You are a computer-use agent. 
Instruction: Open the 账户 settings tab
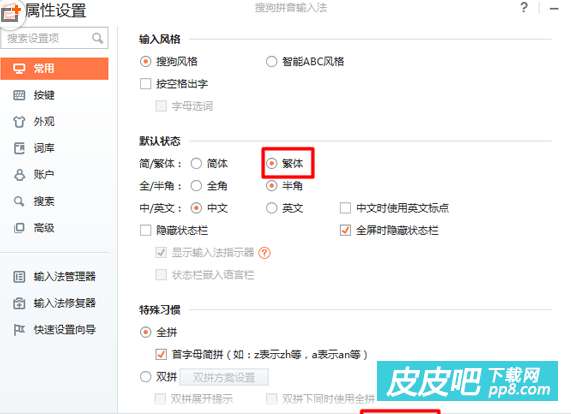(x=54, y=175)
